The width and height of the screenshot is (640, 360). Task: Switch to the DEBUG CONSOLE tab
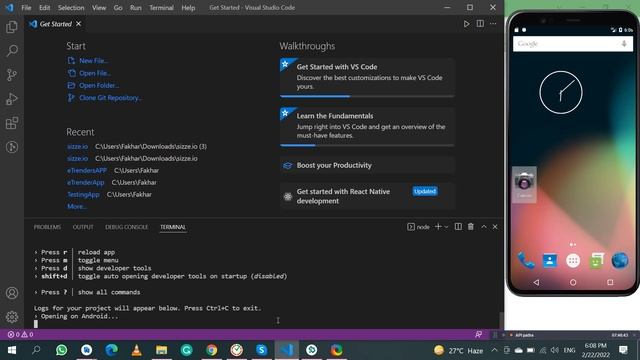click(127, 227)
